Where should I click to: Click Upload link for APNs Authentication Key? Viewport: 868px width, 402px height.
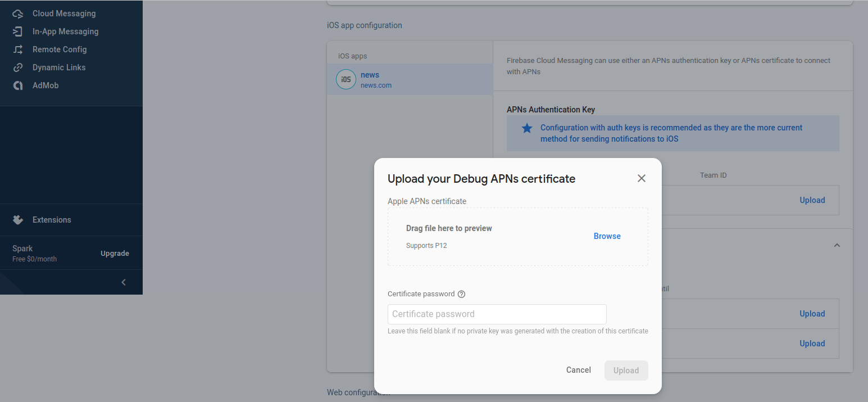tap(812, 200)
